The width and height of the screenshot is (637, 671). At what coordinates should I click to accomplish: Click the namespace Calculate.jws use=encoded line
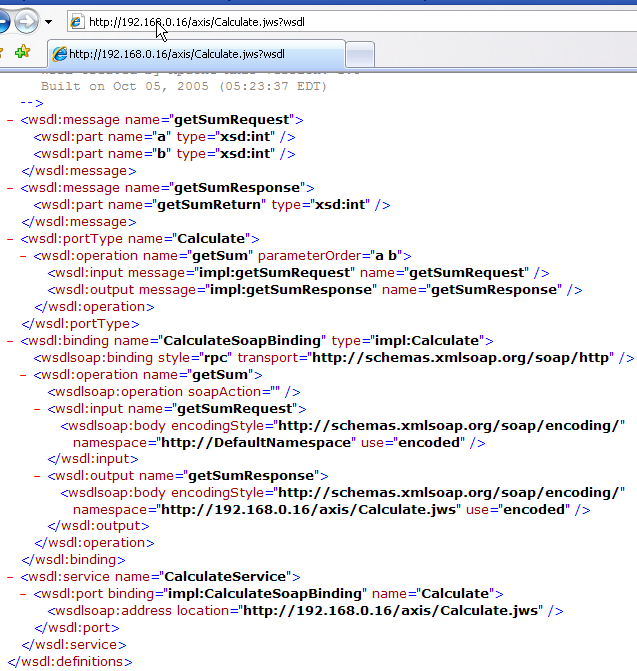coord(332,510)
